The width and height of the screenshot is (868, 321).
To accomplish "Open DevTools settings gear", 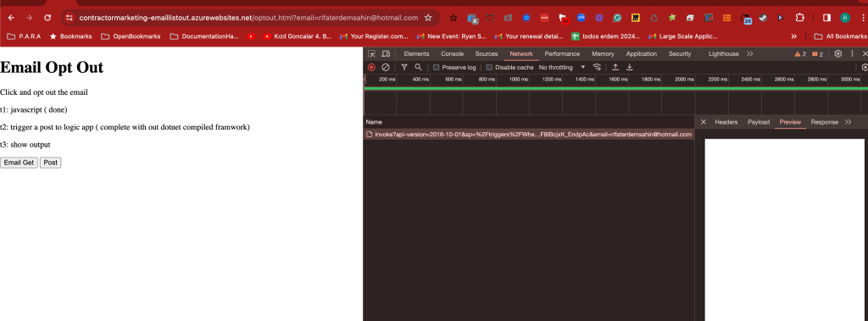I will pos(838,53).
